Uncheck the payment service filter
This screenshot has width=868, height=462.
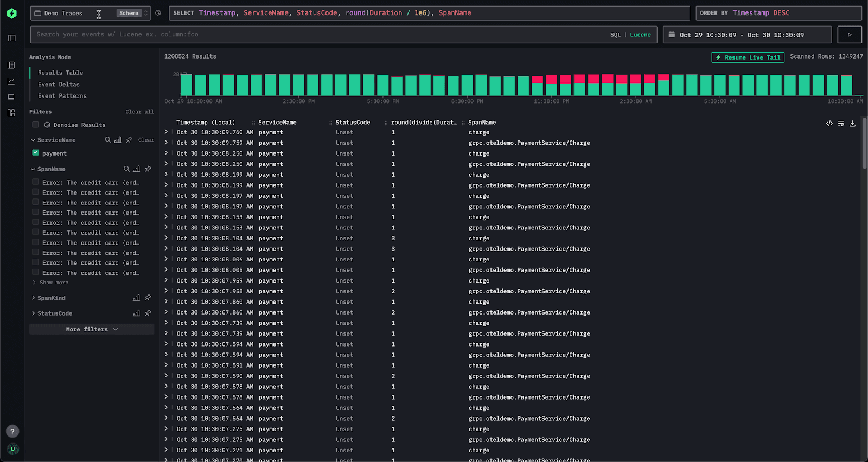pyautogui.click(x=35, y=153)
